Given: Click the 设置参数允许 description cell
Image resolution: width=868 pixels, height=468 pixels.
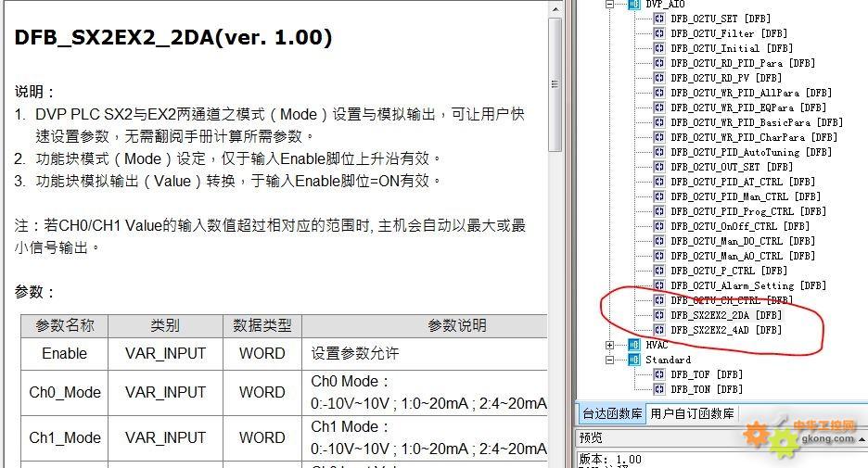Looking at the screenshot, I should click(425, 353).
